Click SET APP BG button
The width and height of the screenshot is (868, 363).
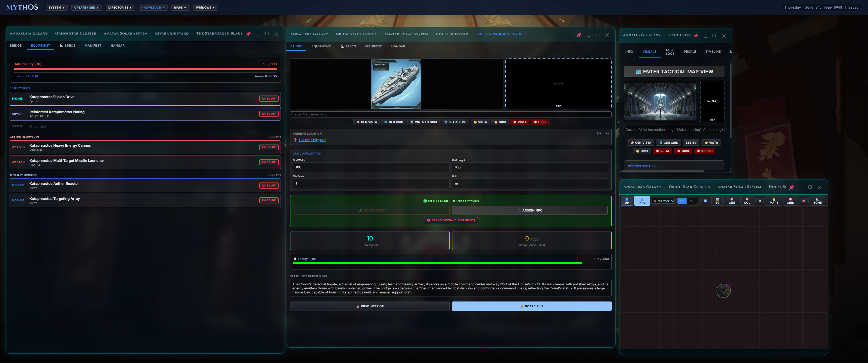tap(455, 122)
